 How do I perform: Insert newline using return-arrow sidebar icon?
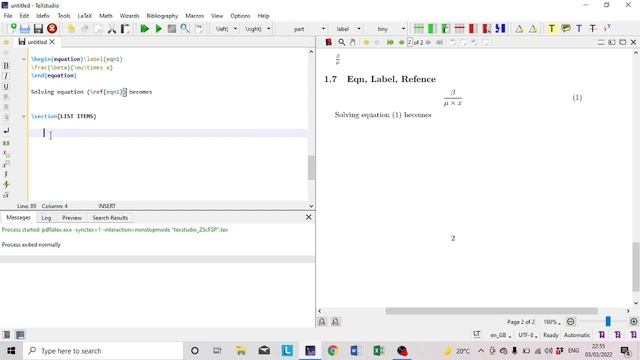[6, 131]
